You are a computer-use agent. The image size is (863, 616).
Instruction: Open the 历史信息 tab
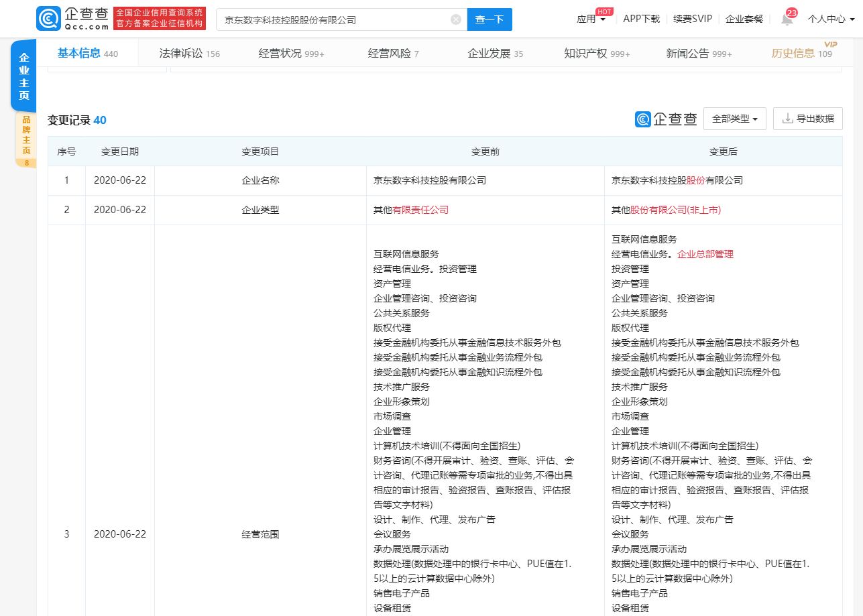click(801, 54)
